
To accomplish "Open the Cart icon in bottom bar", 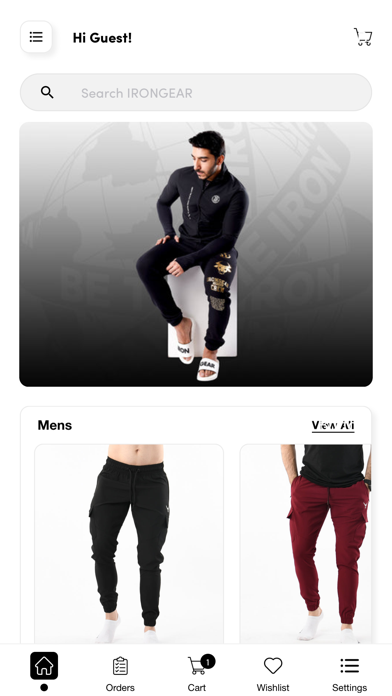I will (x=197, y=666).
